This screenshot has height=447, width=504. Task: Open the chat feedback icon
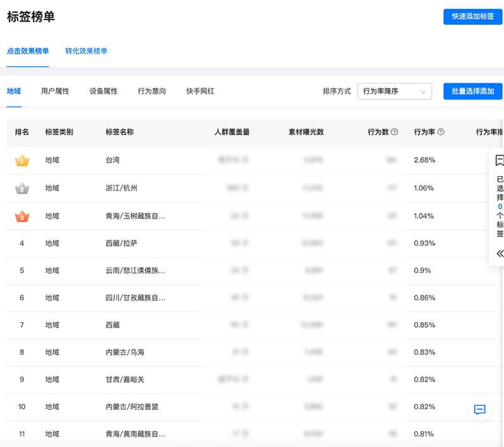(x=479, y=410)
